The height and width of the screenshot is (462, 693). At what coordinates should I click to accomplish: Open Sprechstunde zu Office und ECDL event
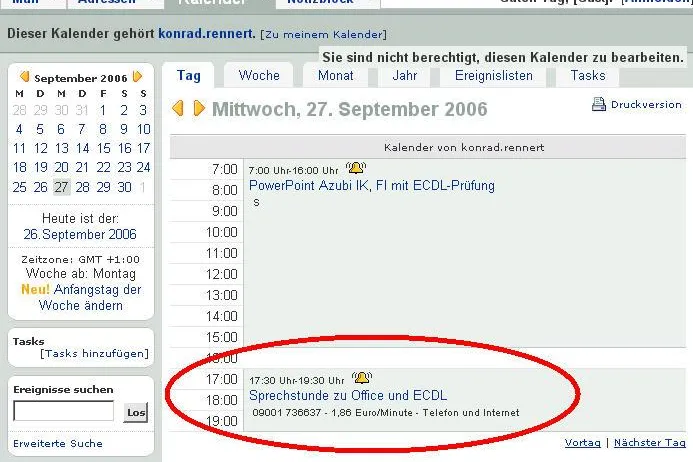(348, 395)
